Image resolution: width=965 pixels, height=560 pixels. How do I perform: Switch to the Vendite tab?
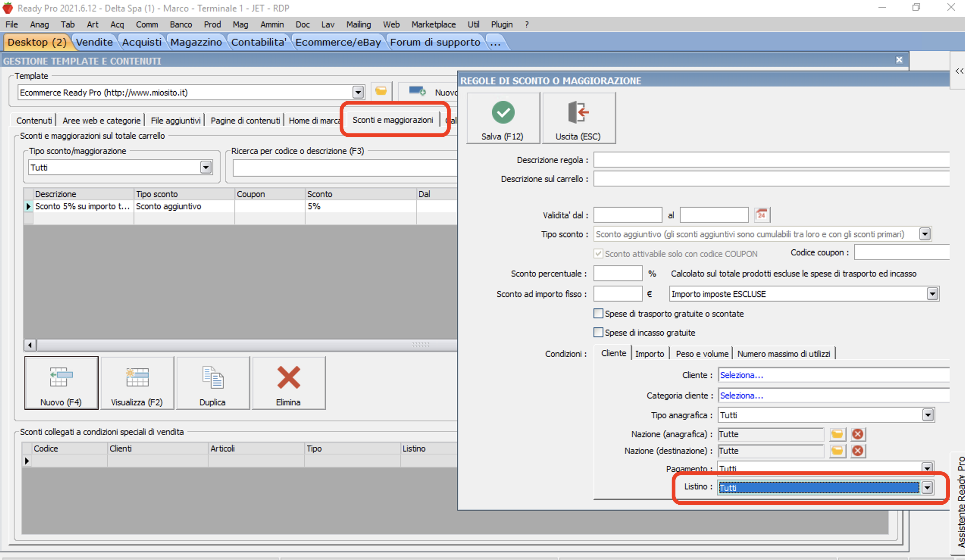coord(94,42)
